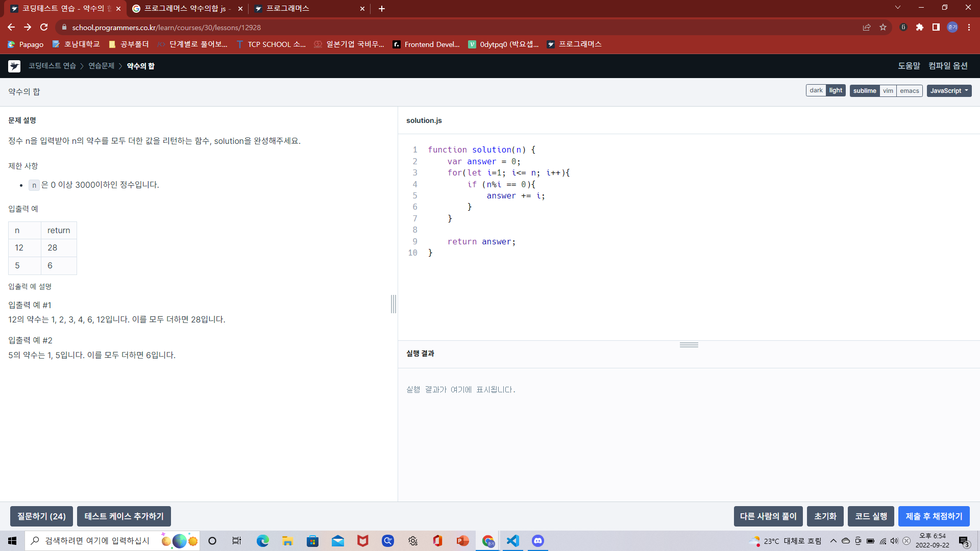This screenshot has width=980, height=551.
Task: Click 초기화 reset button
Action: click(x=825, y=516)
